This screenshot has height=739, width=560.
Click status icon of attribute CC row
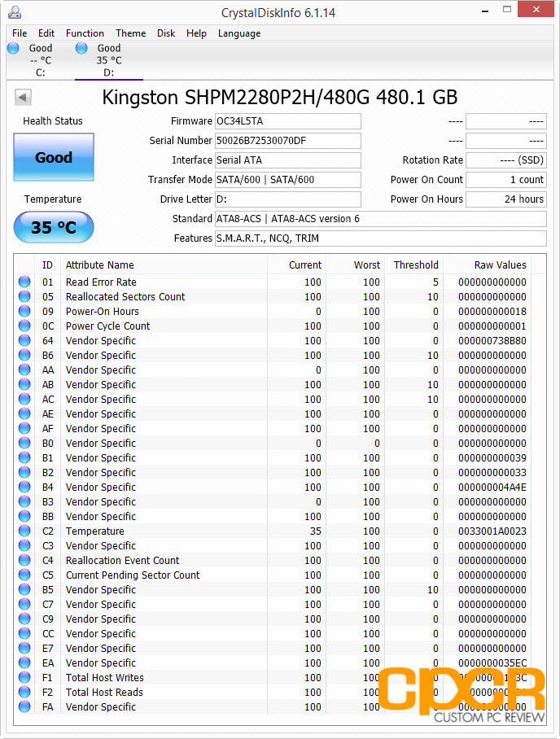click(24, 633)
